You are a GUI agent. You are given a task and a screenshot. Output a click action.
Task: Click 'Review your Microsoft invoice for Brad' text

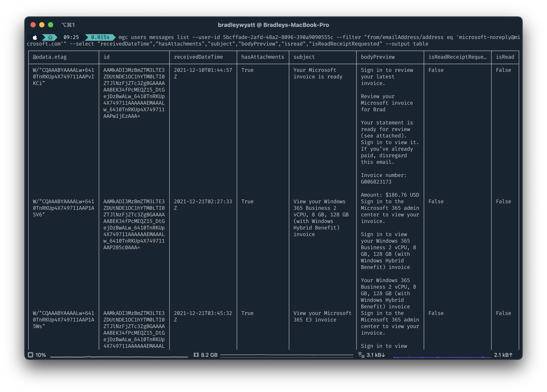(387, 103)
